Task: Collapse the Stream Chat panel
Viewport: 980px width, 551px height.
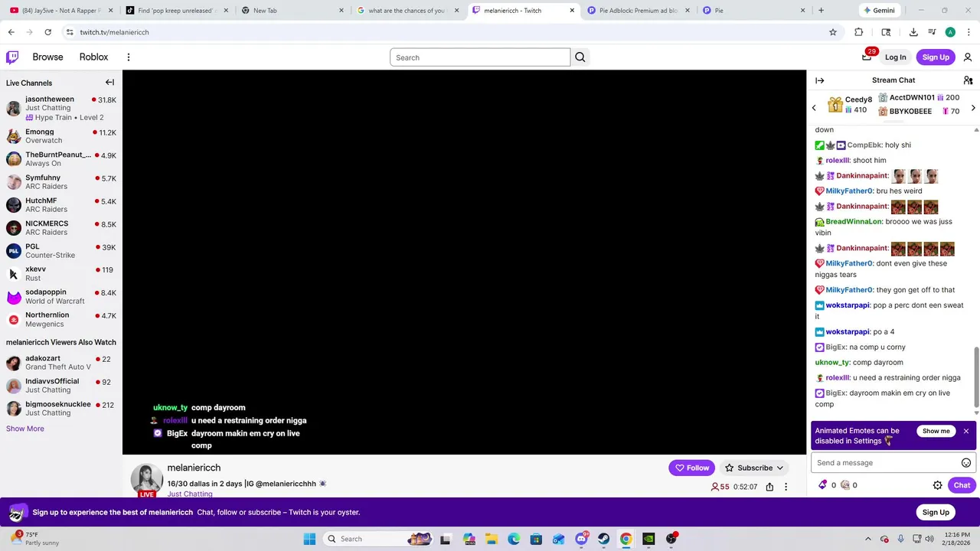Action: pos(820,80)
